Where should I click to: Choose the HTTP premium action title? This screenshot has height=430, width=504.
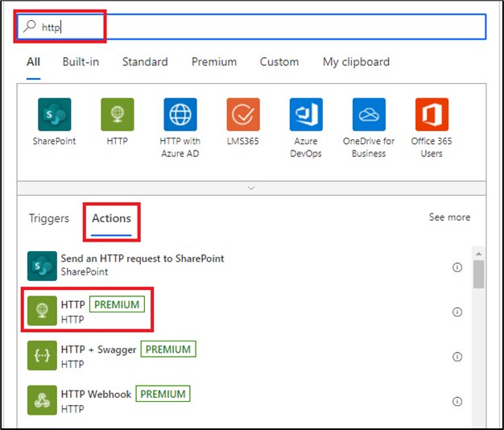point(73,304)
